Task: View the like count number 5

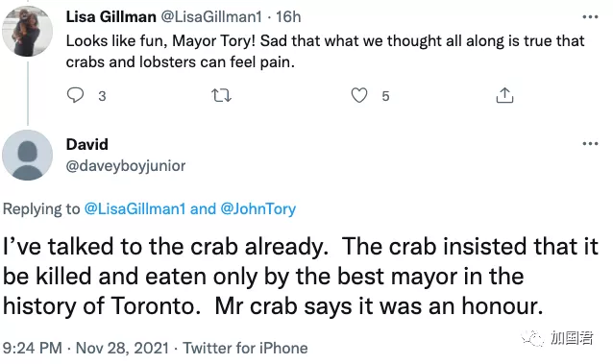Action: (385, 96)
